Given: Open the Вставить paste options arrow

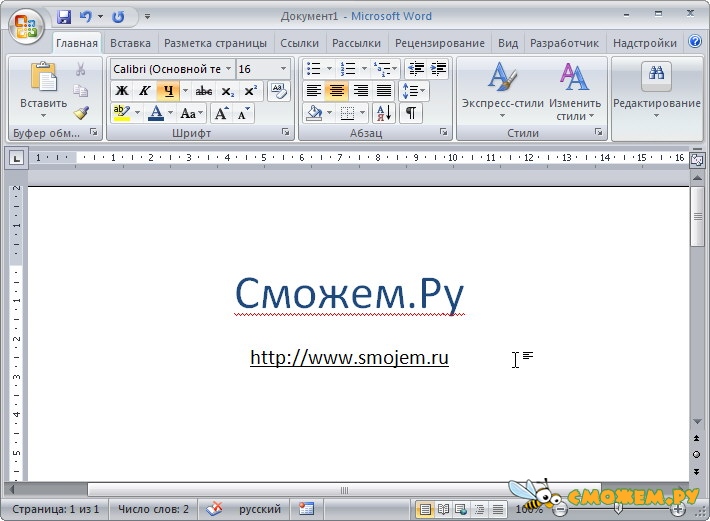Looking at the screenshot, I should [43, 116].
